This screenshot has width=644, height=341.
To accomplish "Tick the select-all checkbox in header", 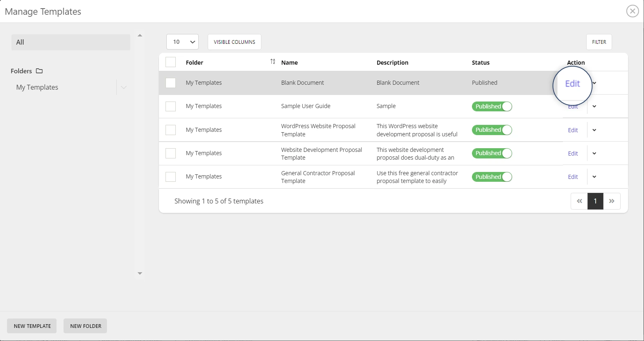I will click(170, 62).
